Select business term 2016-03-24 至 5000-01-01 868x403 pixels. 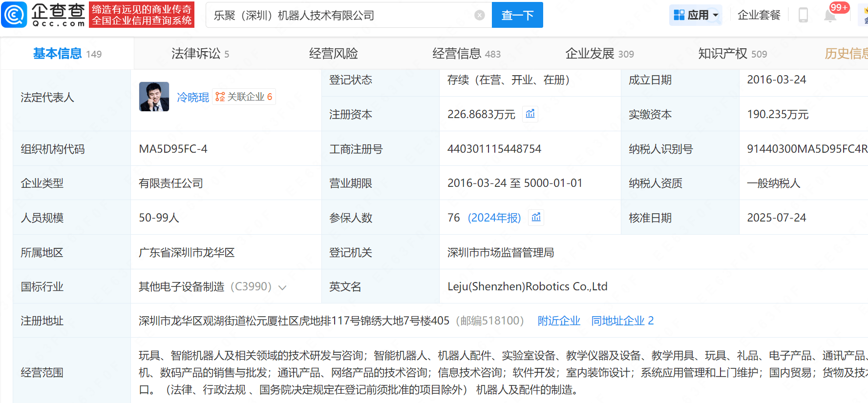coord(515,183)
